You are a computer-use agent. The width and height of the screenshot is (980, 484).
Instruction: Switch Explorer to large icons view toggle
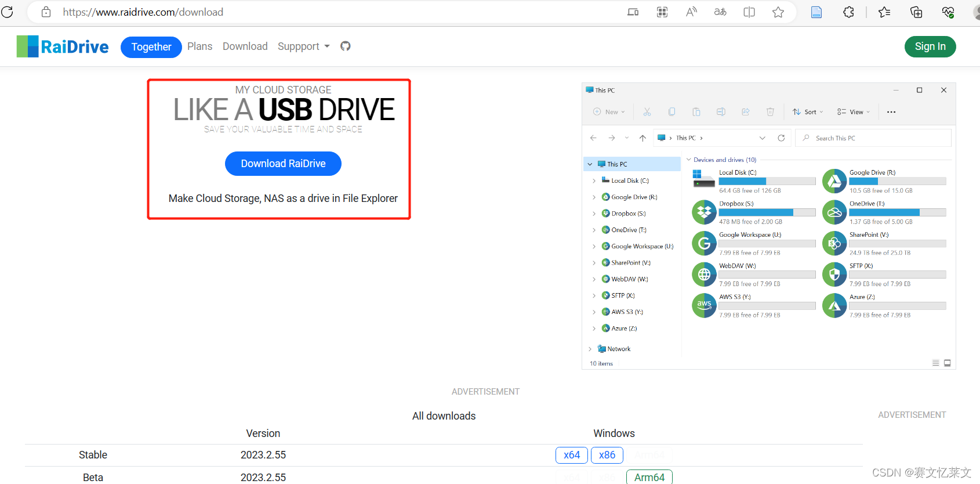tap(948, 363)
